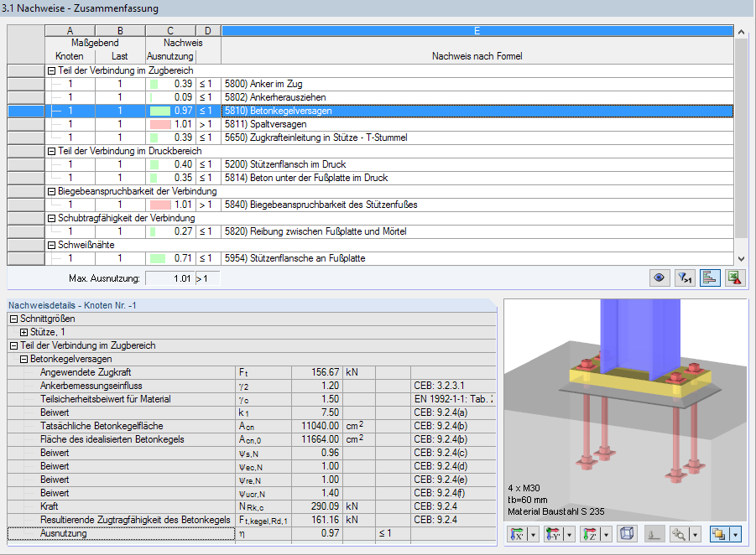Select row 5200) Stützenflansch im Druck
This screenshot has width=756, height=555.
389,164
